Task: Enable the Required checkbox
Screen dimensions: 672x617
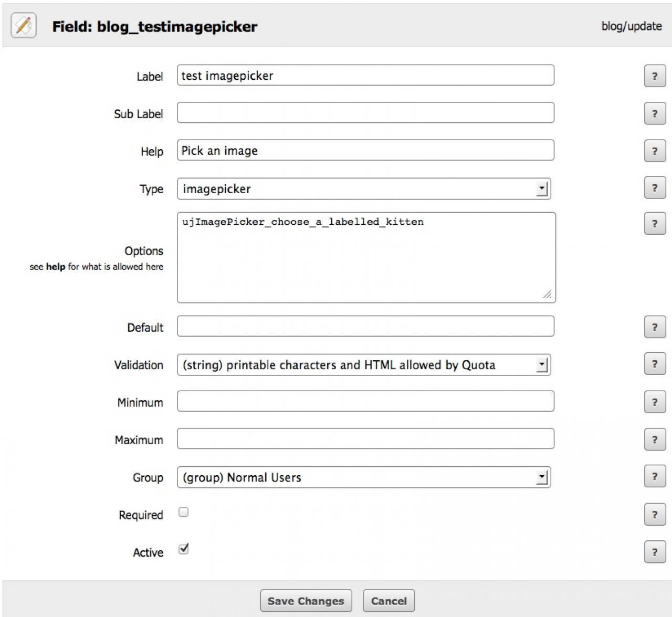Action: pos(183,512)
